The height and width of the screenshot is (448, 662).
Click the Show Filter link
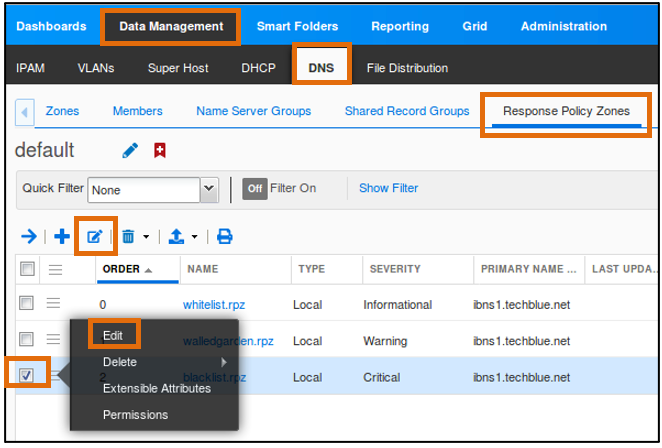pos(388,188)
